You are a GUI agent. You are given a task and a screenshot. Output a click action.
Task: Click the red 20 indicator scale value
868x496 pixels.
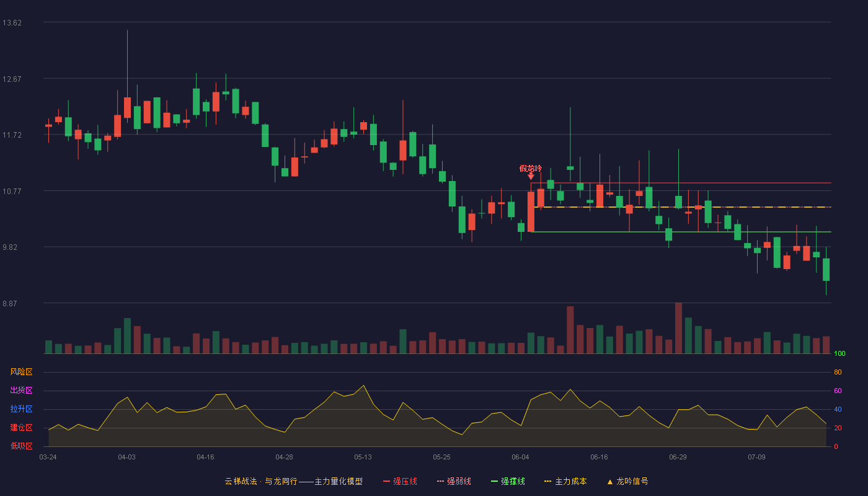(x=838, y=428)
